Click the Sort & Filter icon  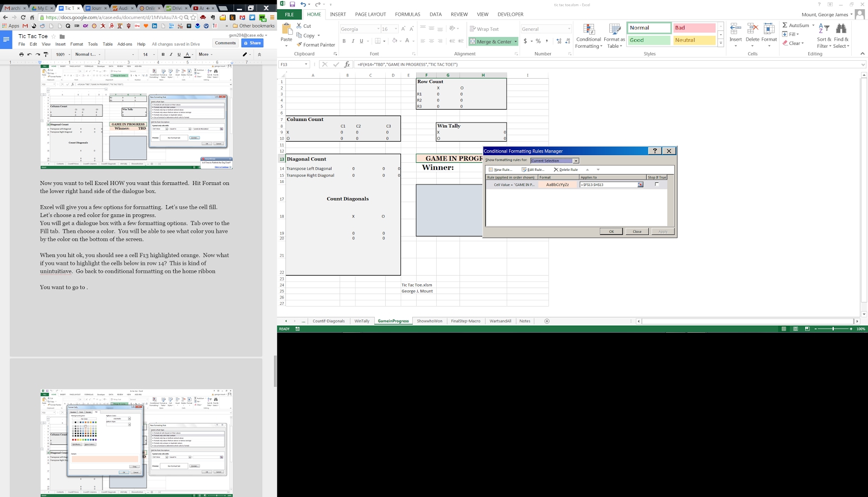824,29
